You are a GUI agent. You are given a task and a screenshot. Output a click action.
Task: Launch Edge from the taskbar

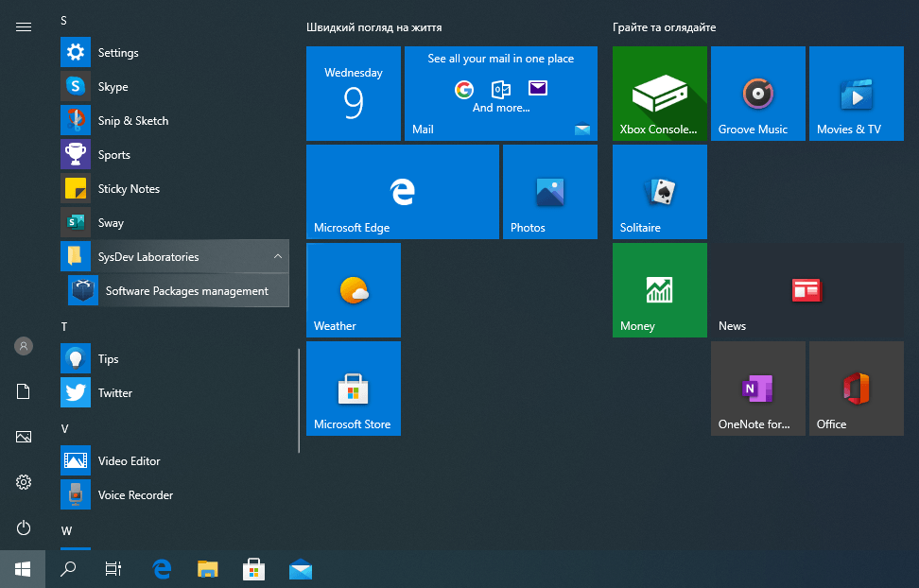coord(161,569)
